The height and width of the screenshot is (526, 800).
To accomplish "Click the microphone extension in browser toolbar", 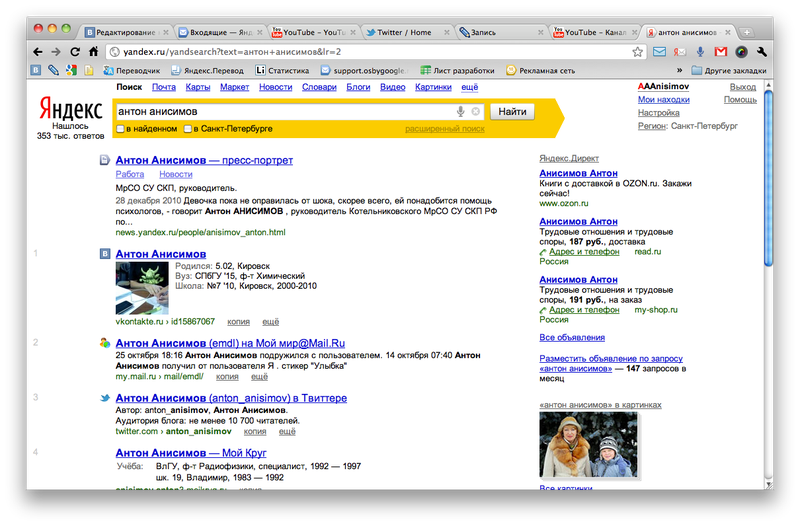I will point(700,52).
